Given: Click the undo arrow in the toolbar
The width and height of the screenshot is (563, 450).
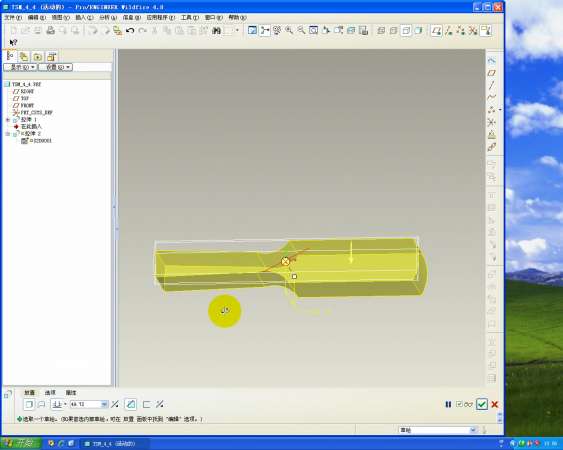Looking at the screenshot, I should click(130, 31).
